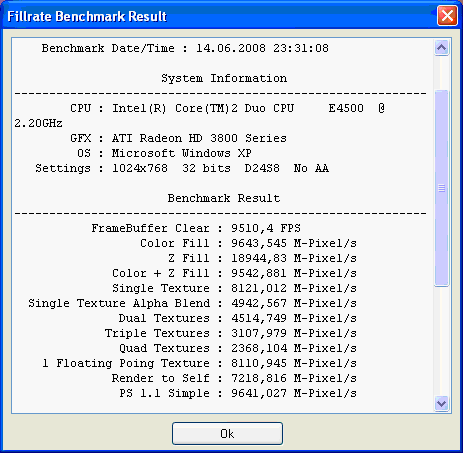Close the Fillrate Benchmark Result dialog
Image resolution: width=463 pixels, height=453 pixels.
tap(447, 15)
